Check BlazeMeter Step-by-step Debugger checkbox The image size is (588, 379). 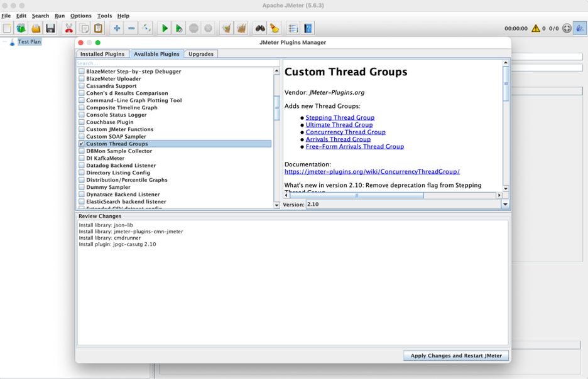(x=82, y=71)
